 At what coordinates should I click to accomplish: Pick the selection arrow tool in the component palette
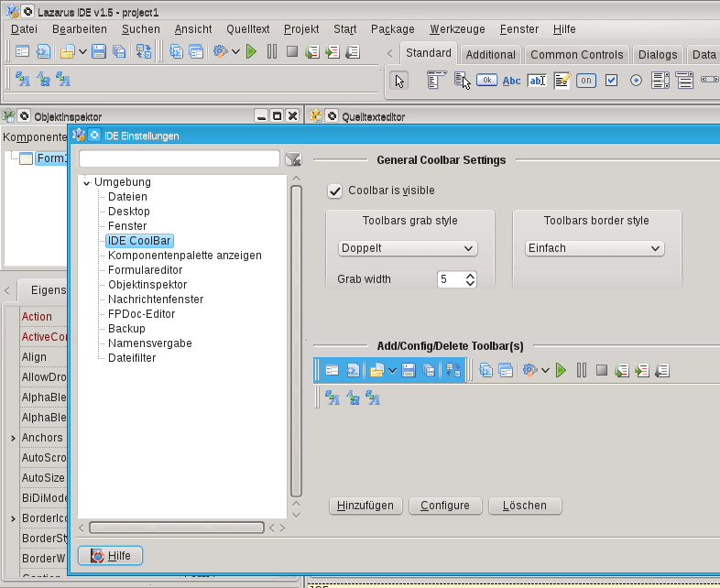[398, 81]
